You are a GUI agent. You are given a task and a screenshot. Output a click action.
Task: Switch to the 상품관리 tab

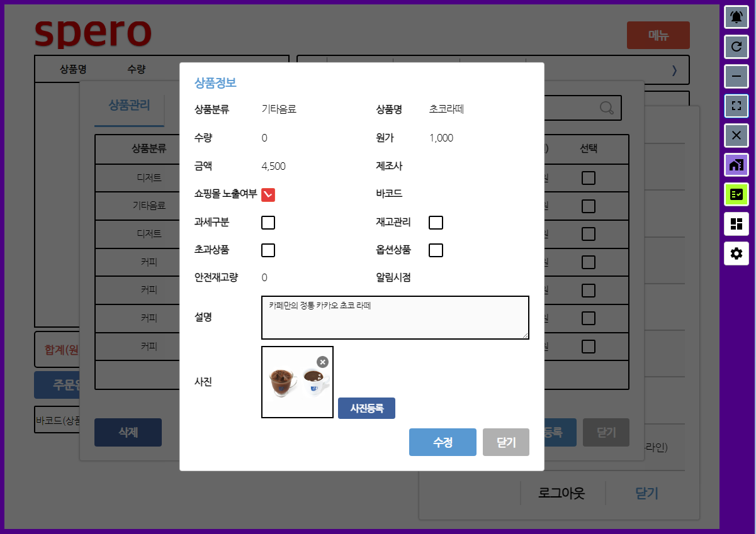click(129, 106)
